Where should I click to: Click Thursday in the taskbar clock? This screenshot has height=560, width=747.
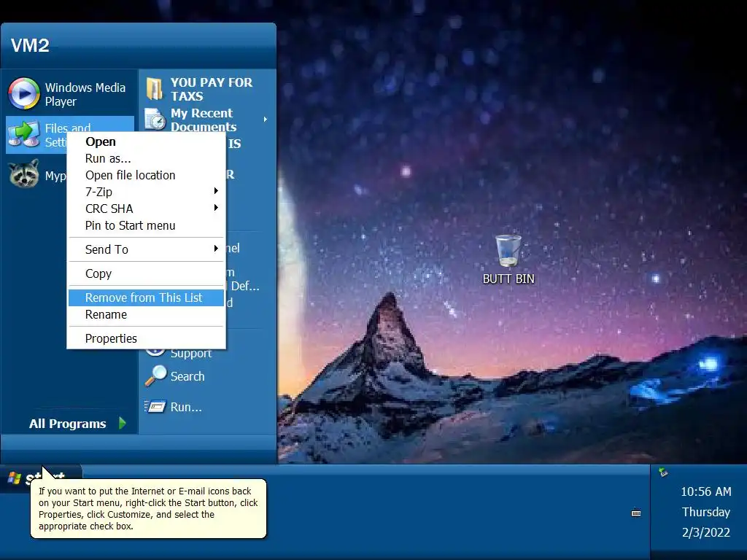[705, 513]
